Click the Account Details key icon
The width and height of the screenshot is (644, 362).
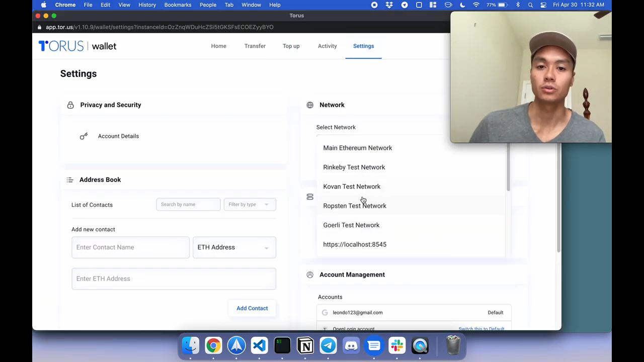tap(84, 136)
